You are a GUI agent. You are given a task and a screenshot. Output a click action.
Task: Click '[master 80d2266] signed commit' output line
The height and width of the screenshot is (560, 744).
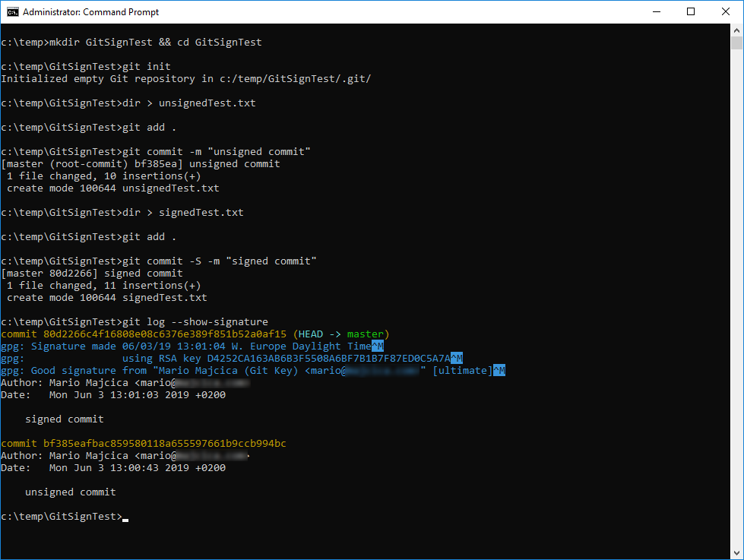coord(92,274)
